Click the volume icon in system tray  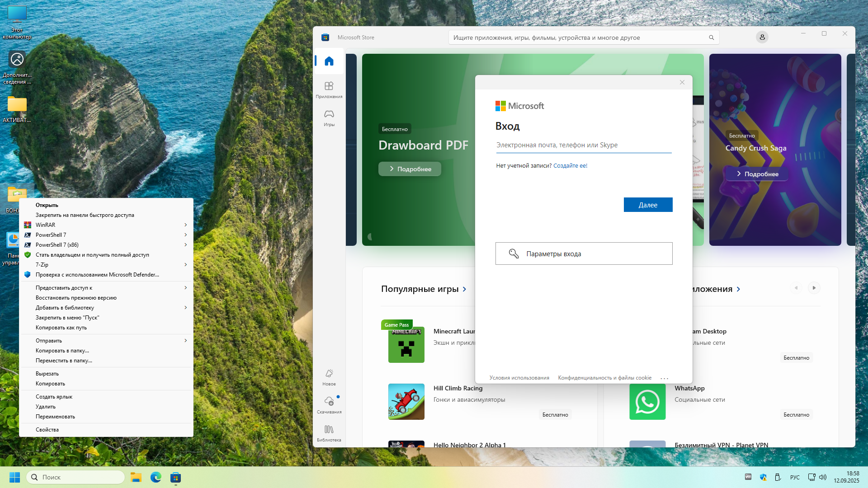(x=823, y=477)
